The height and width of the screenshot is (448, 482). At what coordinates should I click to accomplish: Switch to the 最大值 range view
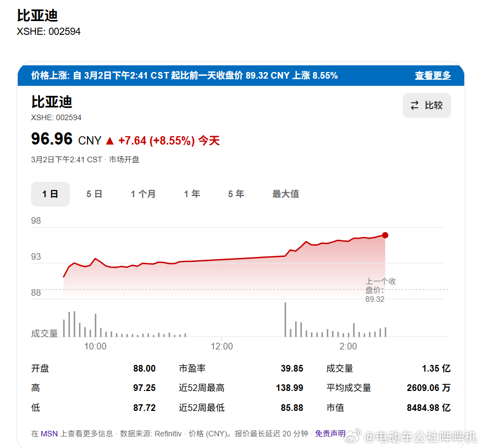[x=286, y=194]
